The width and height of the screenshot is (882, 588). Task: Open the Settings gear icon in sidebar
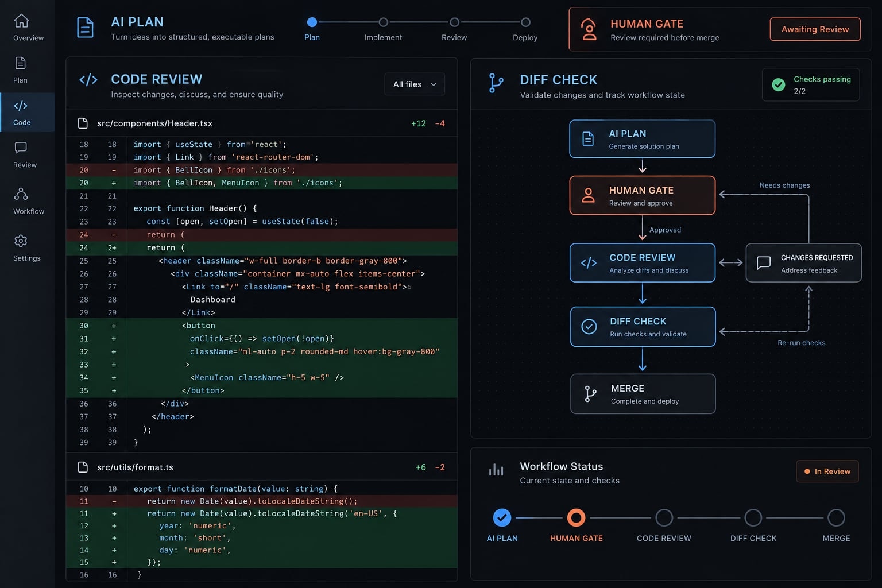point(21,241)
